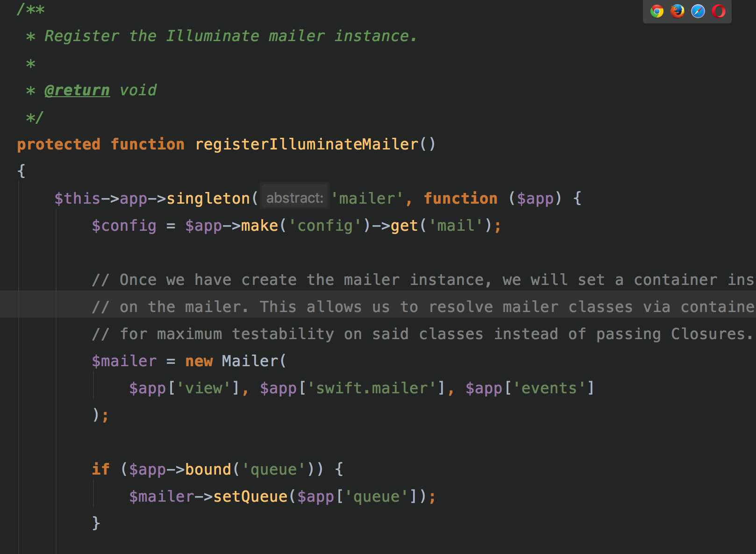Click the make method call
Screen dimensions: 756x554
click(x=259, y=226)
